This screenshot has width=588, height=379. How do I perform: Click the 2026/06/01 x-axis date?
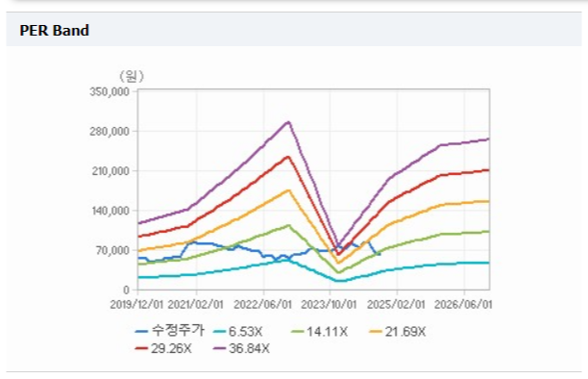[463, 304]
